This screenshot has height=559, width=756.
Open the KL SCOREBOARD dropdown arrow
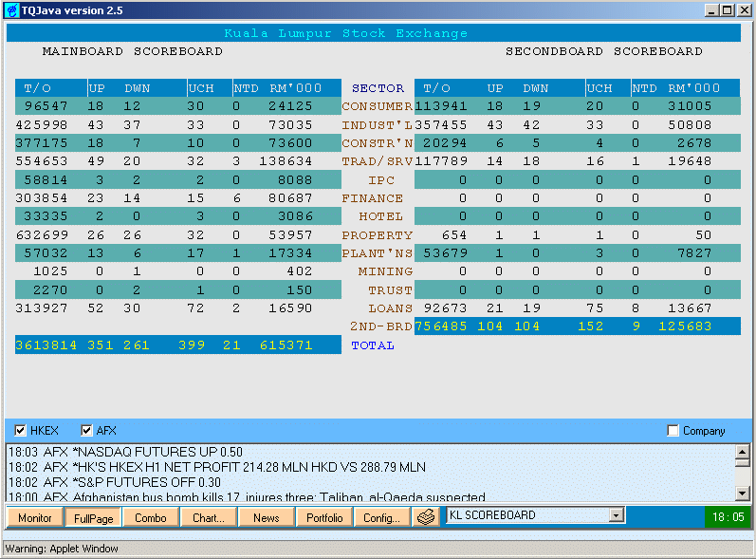pos(617,515)
